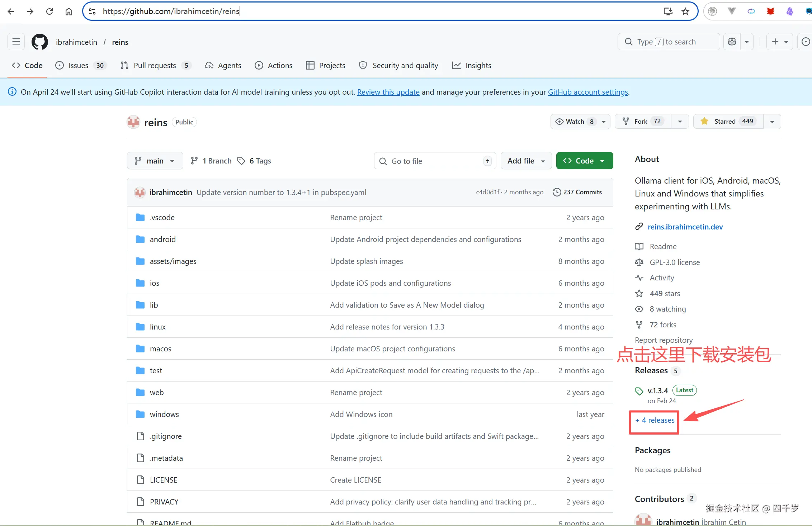
Task: Open the Pull requests tab
Action: click(x=155, y=66)
